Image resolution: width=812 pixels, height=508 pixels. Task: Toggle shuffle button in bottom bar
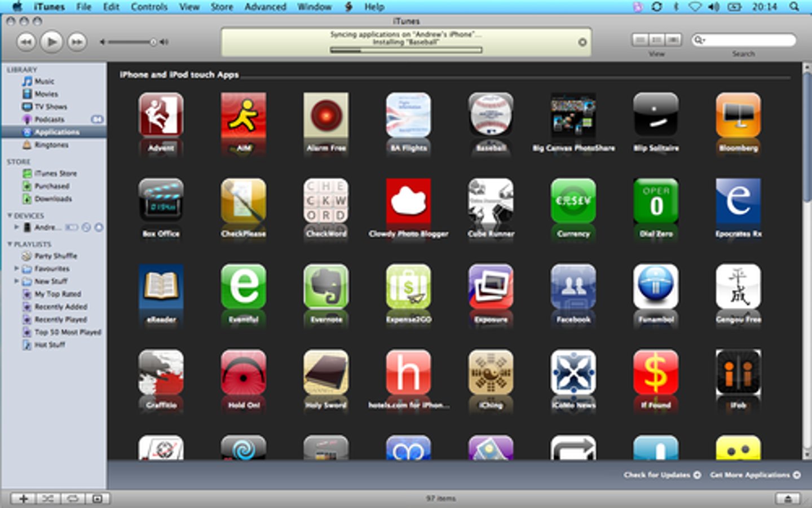tap(48, 498)
